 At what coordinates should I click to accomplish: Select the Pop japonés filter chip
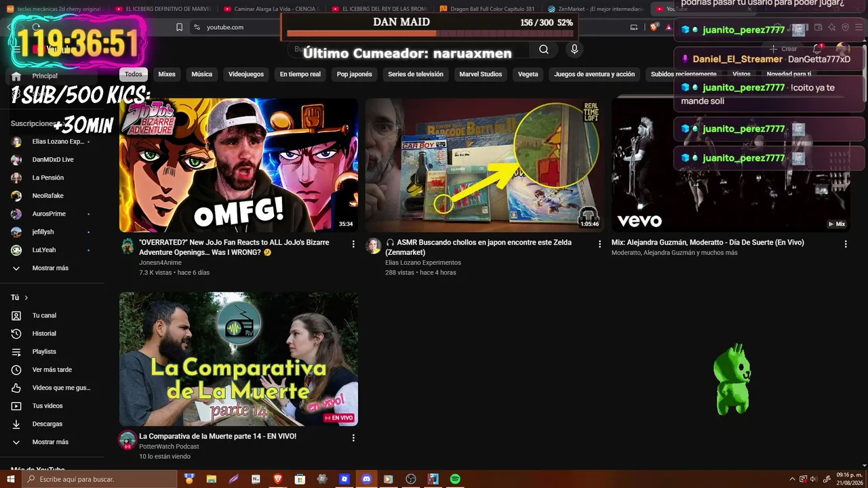coord(355,75)
